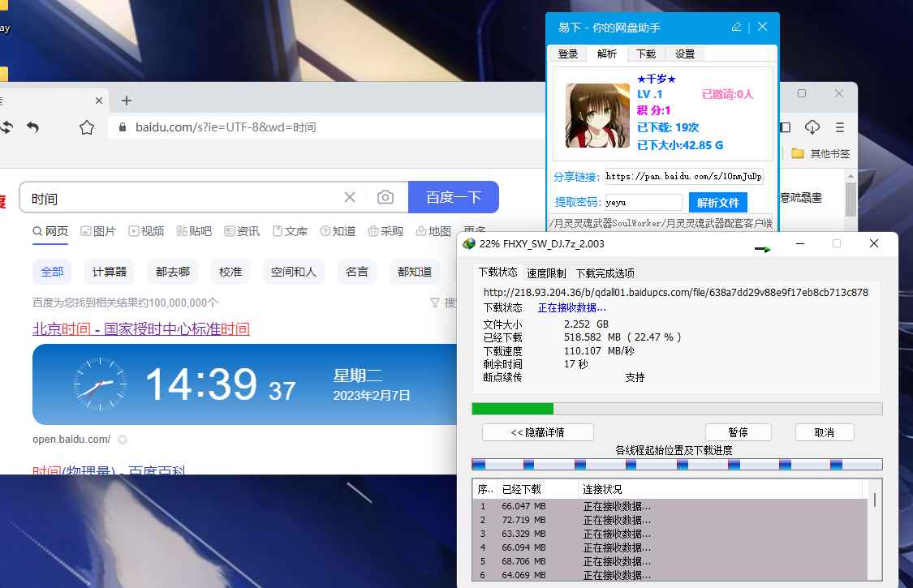
Task: Select the 名言 filter chip
Action: [x=357, y=272]
